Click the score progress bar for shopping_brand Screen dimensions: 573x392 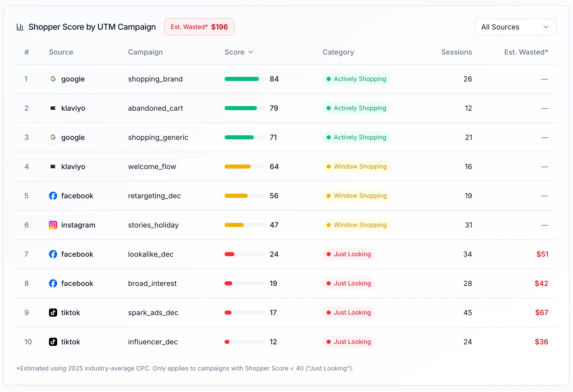click(244, 79)
